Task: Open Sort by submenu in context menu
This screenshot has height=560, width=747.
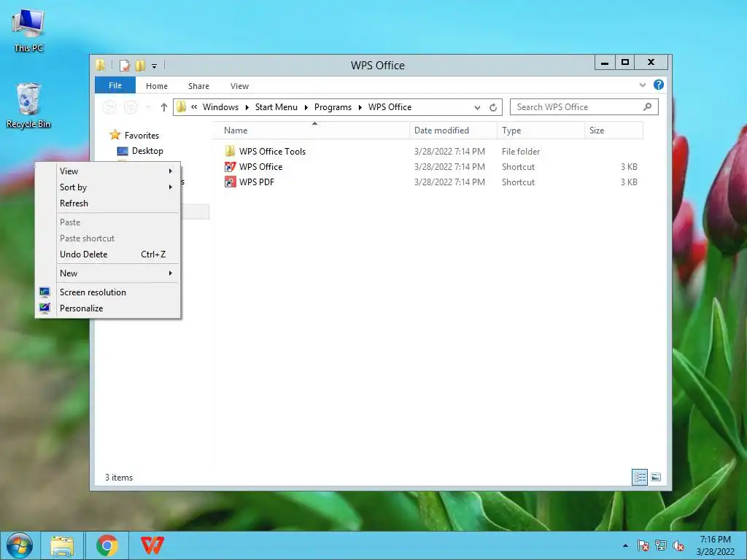Action: click(x=108, y=187)
